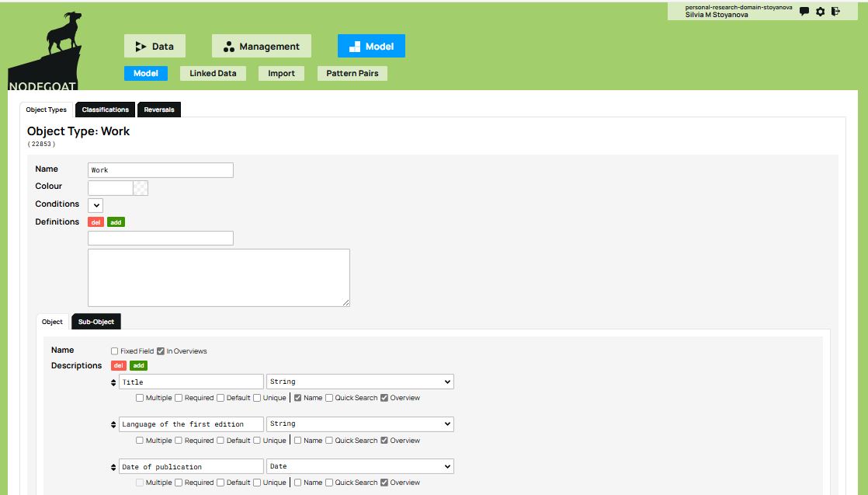Open the Conditions dropdown
The height and width of the screenshot is (495, 868).
tap(95, 205)
